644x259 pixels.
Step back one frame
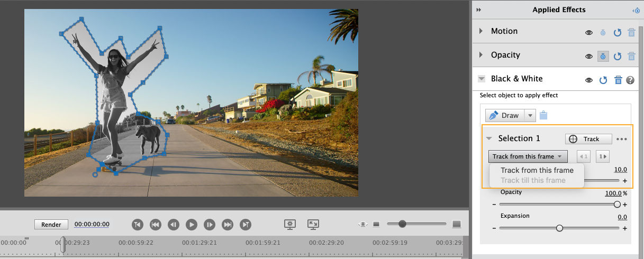point(173,225)
